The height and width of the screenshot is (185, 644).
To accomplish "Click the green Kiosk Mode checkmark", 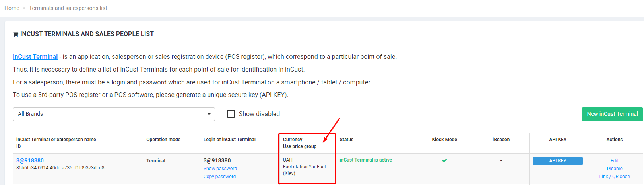I will [444, 160].
